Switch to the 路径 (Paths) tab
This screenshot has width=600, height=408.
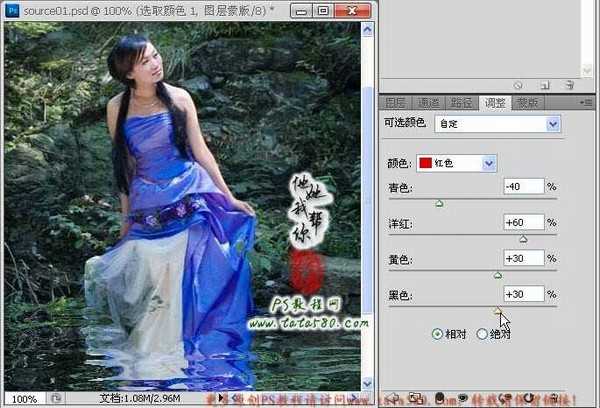pos(461,102)
